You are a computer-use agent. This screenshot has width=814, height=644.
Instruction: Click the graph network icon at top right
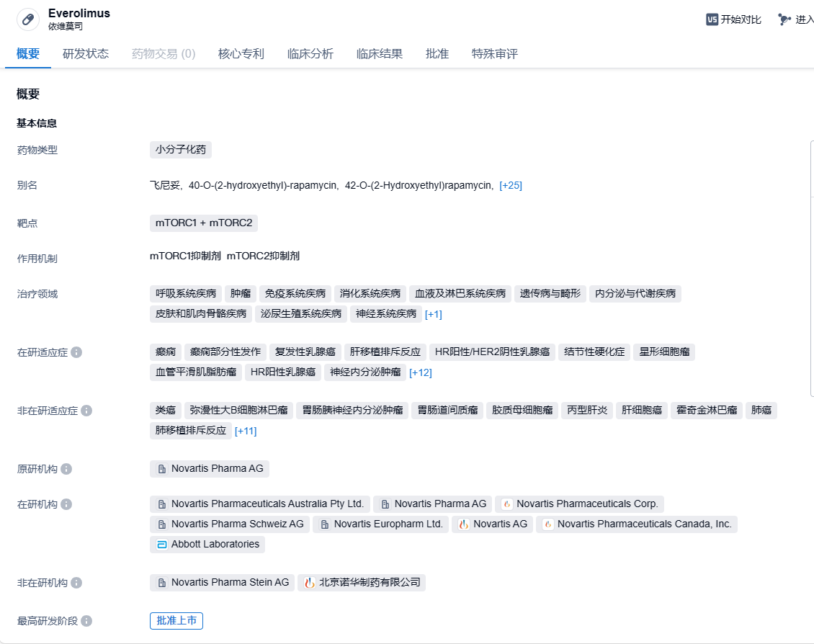click(x=784, y=19)
